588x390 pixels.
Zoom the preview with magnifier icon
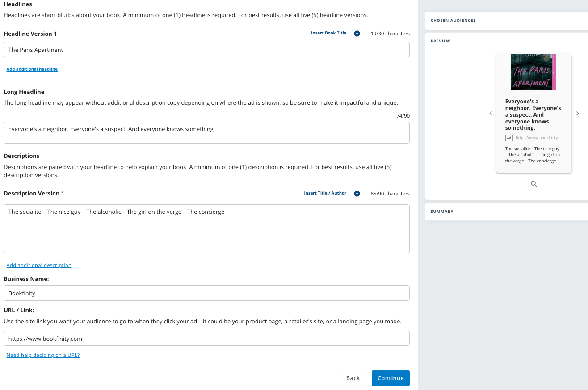pyautogui.click(x=534, y=184)
